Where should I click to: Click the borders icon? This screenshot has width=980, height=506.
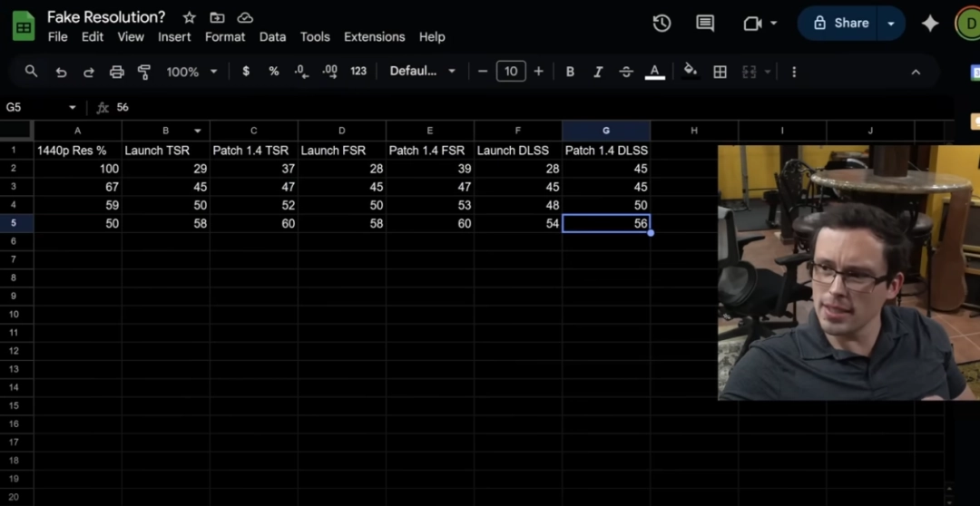pos(720,72)
